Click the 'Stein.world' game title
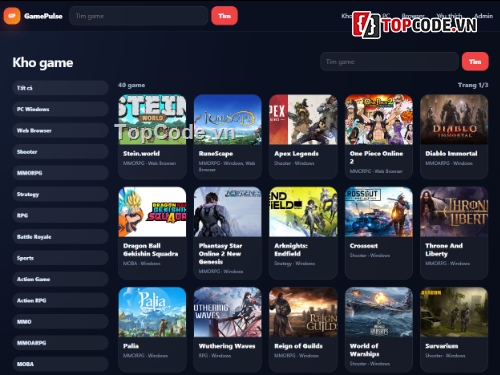The width and height of the screenshot is (500, 375). tap(141, 154)
